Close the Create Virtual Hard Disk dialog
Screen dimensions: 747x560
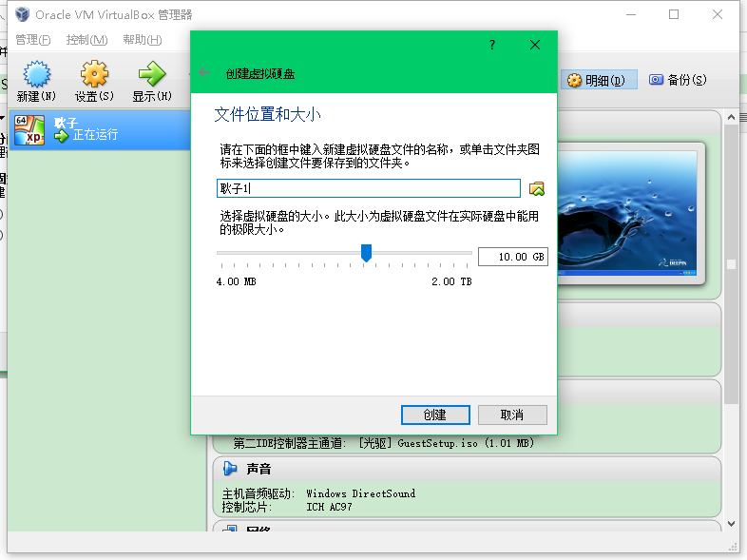535,45
